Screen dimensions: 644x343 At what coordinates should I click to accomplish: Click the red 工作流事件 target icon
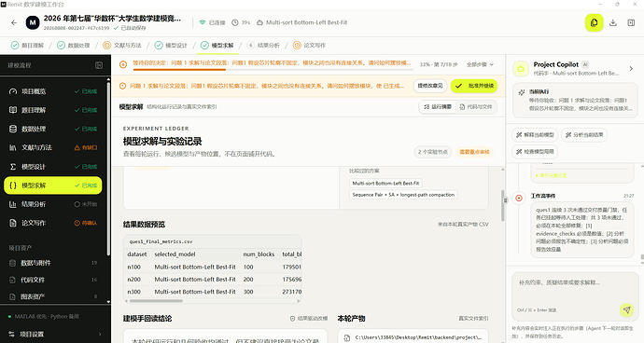[519, 198]
